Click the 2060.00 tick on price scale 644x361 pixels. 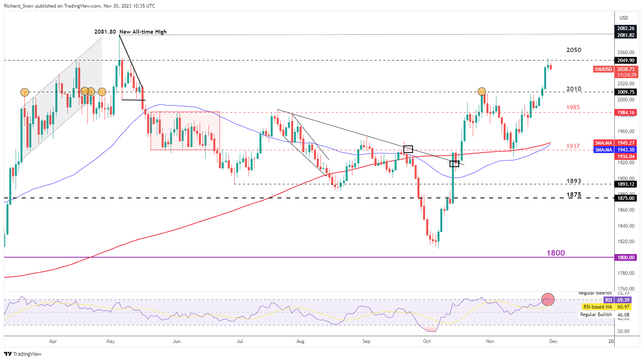[x=626, y=52]
